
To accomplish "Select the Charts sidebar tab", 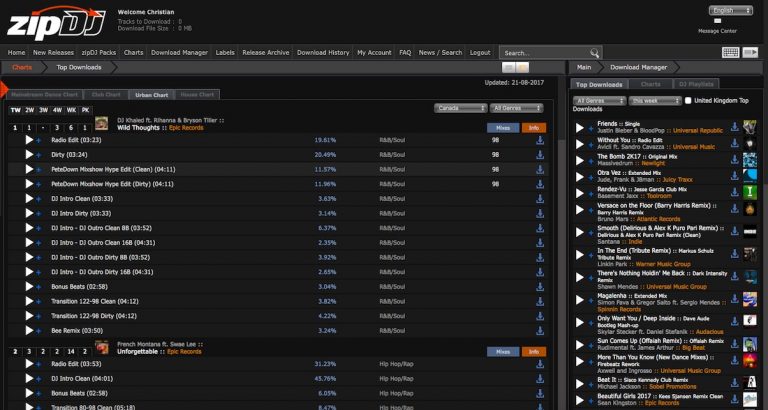I will (650, 85).
